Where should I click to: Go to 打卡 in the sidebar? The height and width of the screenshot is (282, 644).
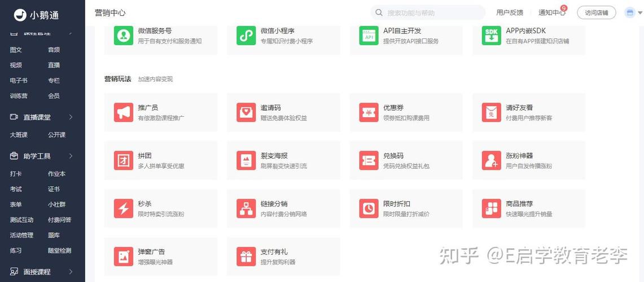pos(16,174)
